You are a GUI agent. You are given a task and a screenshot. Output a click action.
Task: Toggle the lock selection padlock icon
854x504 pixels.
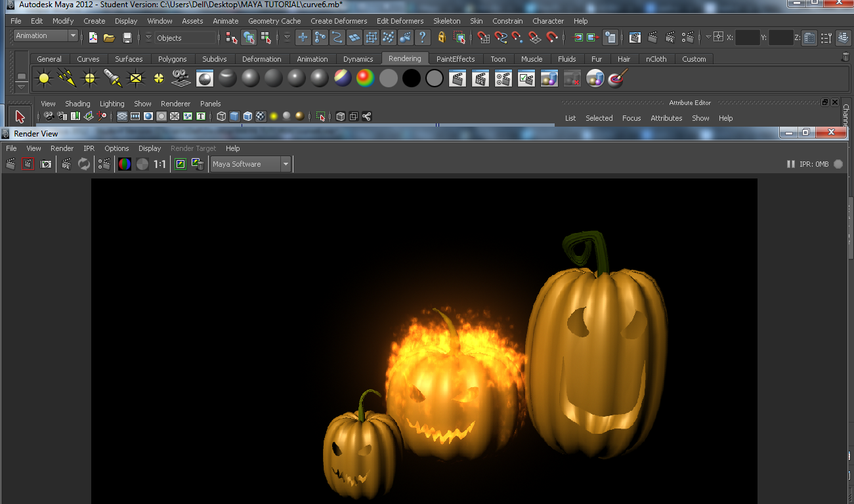coord(442,37)
